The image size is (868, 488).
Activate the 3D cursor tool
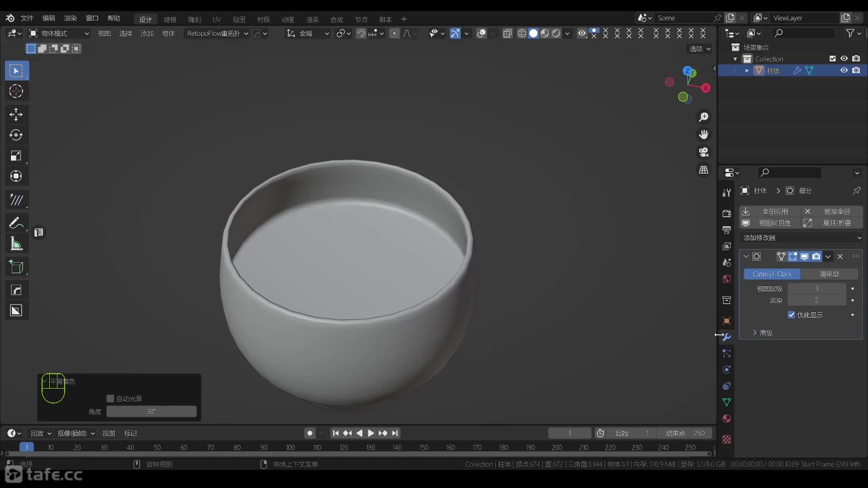(x=16, y=91)
